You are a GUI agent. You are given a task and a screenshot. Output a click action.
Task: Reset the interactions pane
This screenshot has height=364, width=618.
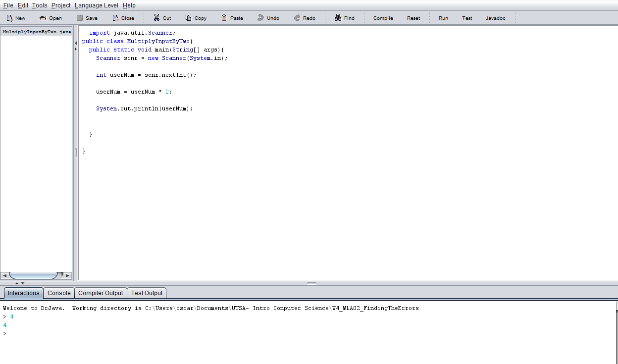point(413,18)
